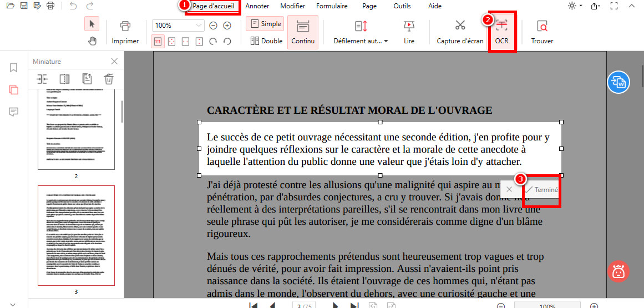Image resolution: width=644 pixels, height=308 pixels.
Task: Start the Lire read-aloud mode
Action: point(409,33)
